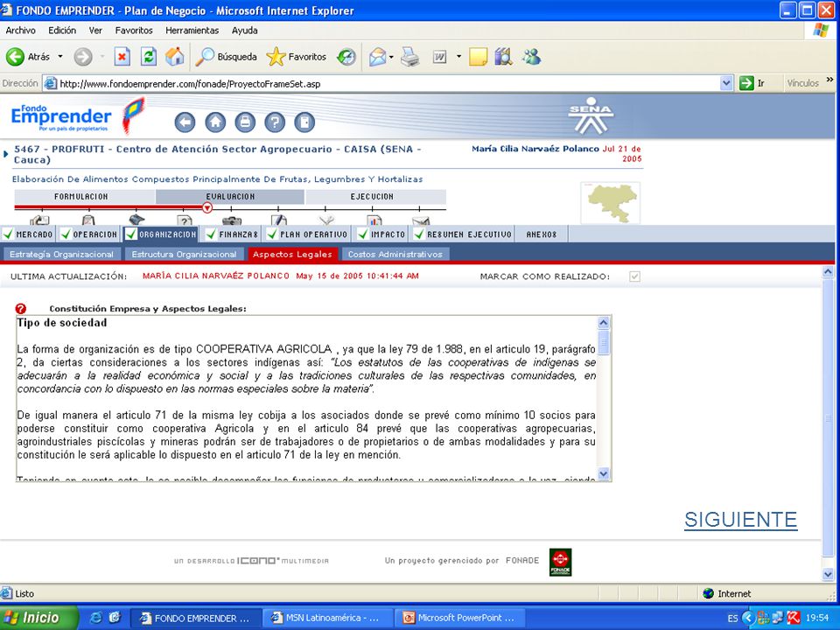Click the Fondo Emprender logo
Viewport: 840px width, 630px height.
77,115
